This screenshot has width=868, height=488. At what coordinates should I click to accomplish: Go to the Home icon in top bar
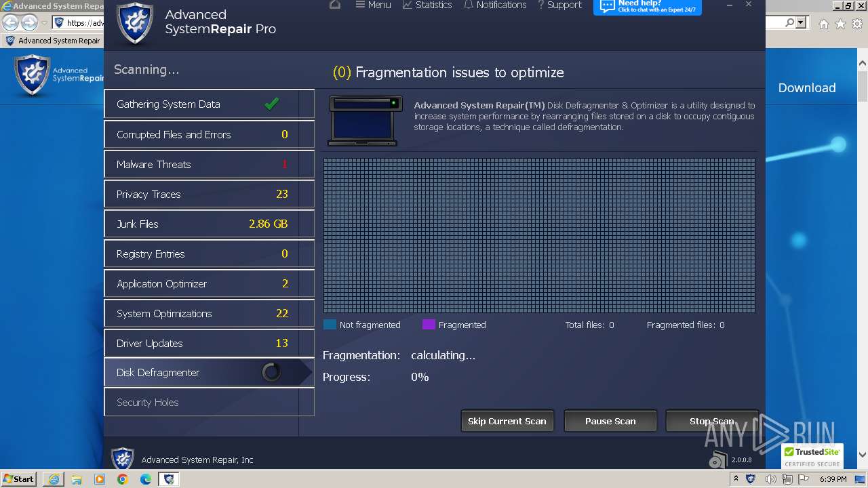pyautogui.click(x=335, y=5)
